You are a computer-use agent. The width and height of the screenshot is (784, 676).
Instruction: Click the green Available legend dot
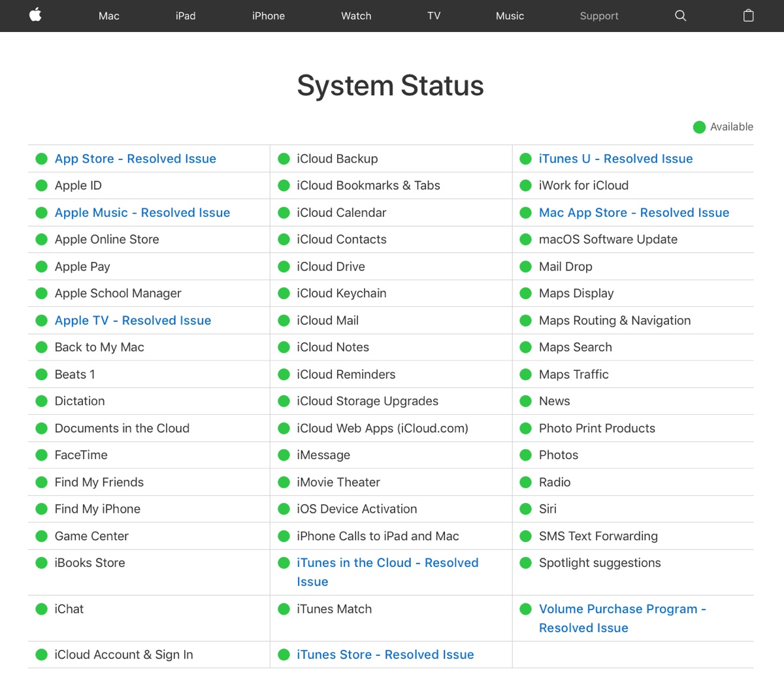[x=699, y=127]
